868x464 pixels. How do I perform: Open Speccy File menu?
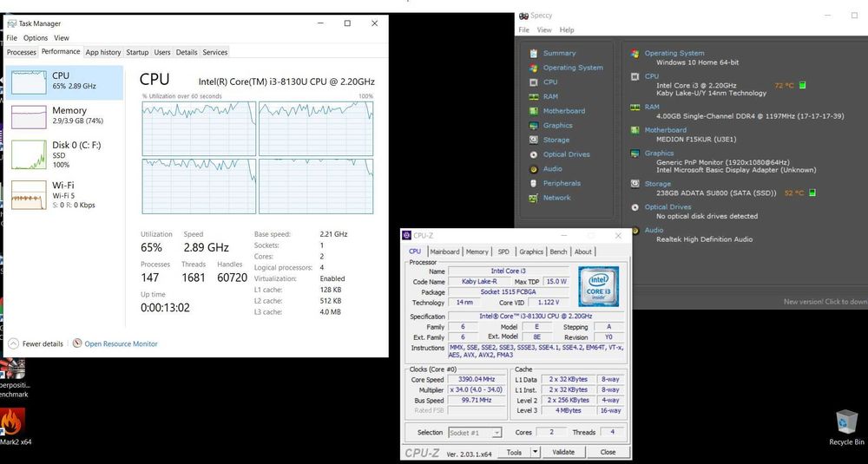pyautogui.click(x=523, y=29)
